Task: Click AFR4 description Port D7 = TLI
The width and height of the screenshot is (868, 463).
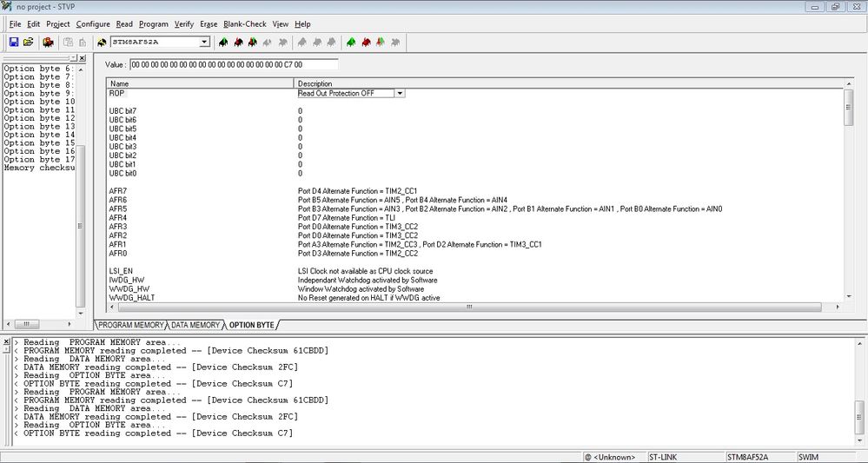Action: 347,218
